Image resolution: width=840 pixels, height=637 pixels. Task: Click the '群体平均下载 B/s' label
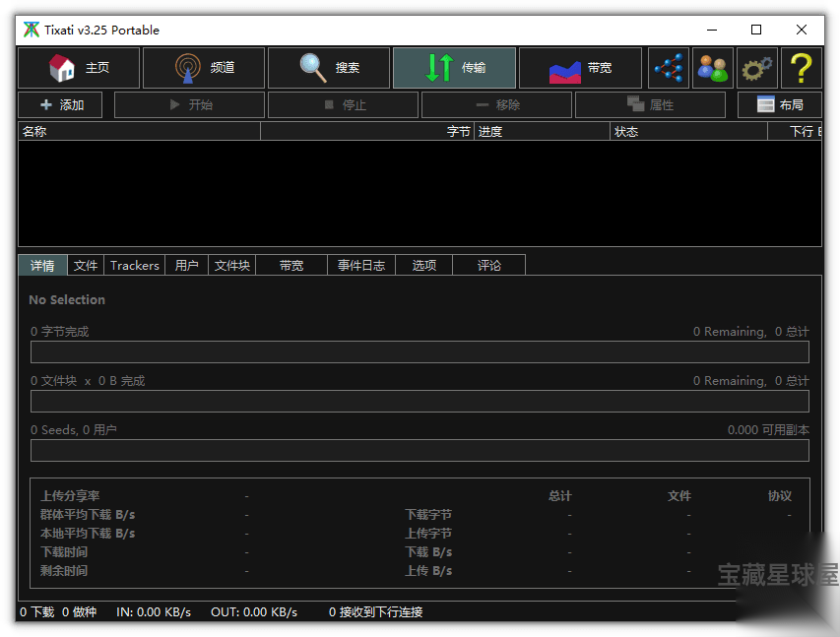point(88,515)
